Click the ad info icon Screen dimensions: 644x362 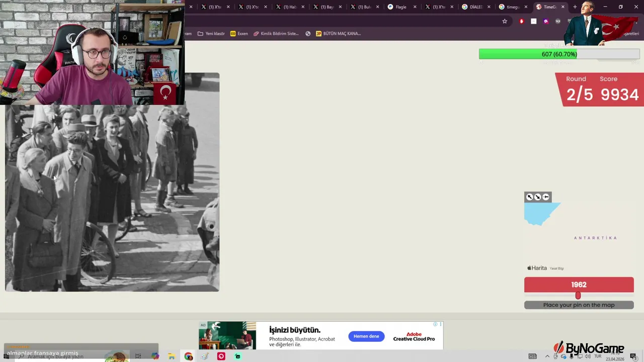[435, 324]
